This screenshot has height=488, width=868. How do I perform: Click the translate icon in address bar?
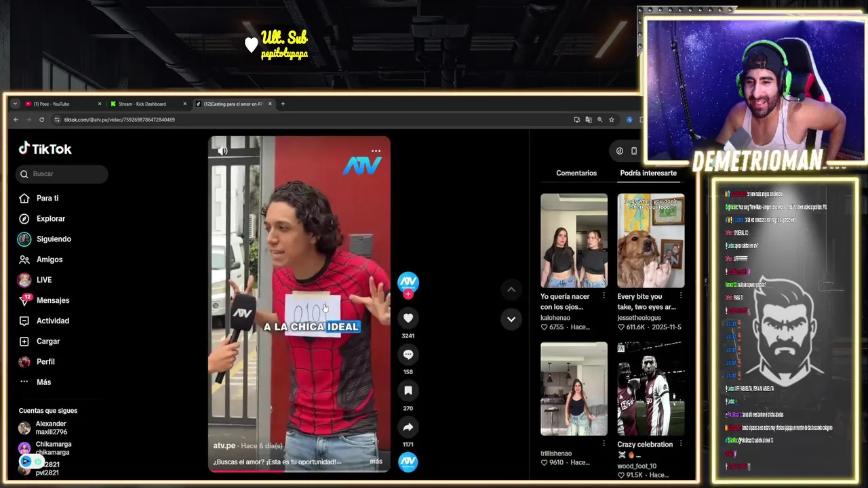[x=588, y=120]
